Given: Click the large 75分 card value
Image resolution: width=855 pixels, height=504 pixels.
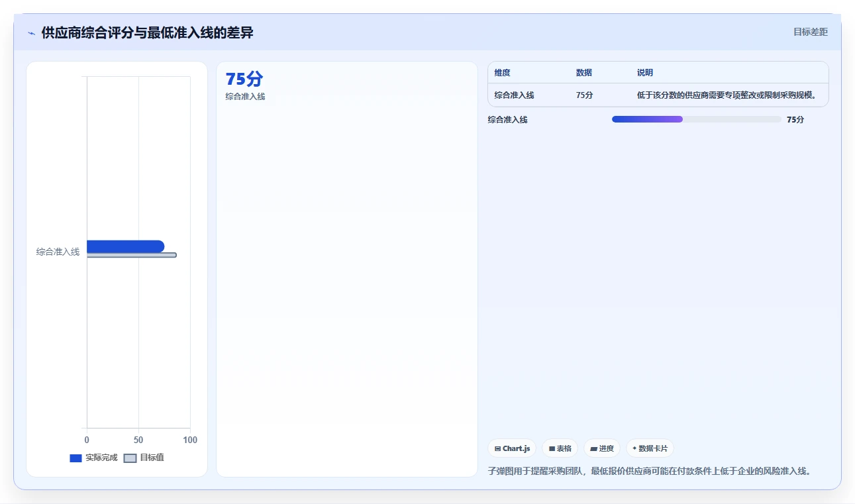Looking at the screenshot, I should coord(244,79).
